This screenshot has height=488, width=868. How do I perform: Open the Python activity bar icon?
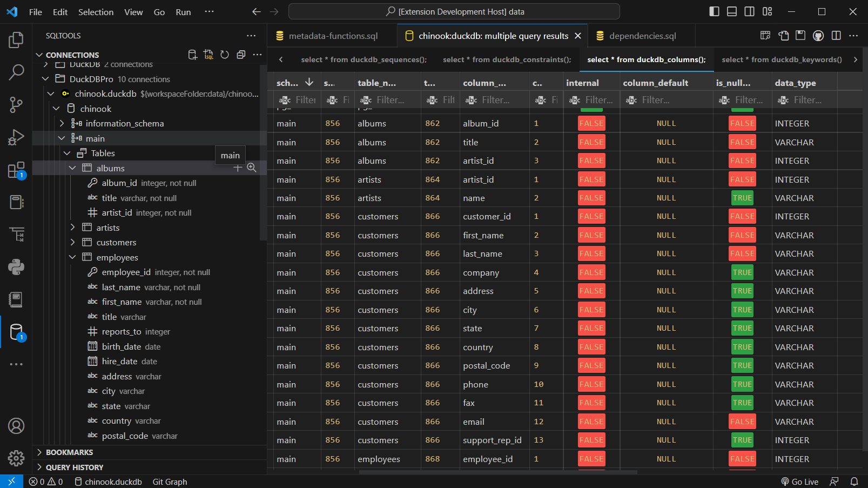(16, 267)
